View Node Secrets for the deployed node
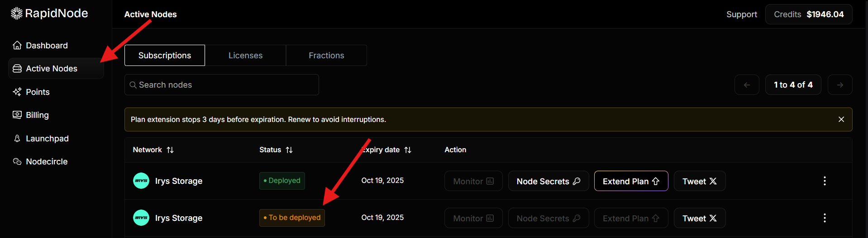Screen dimensions: 868x238 (548, 181)
